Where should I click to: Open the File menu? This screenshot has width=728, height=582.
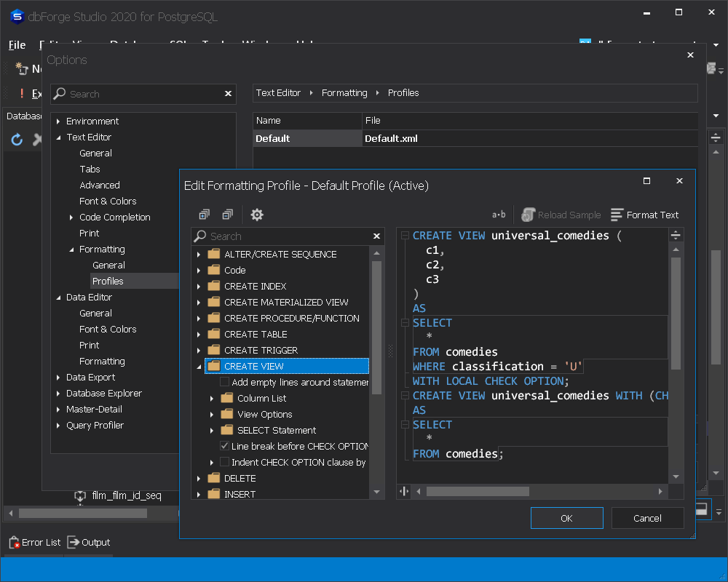17,45
